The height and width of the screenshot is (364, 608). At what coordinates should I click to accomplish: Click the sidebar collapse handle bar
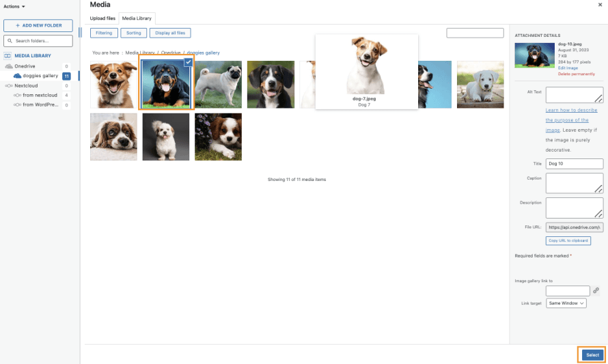[x=80, y=32]
